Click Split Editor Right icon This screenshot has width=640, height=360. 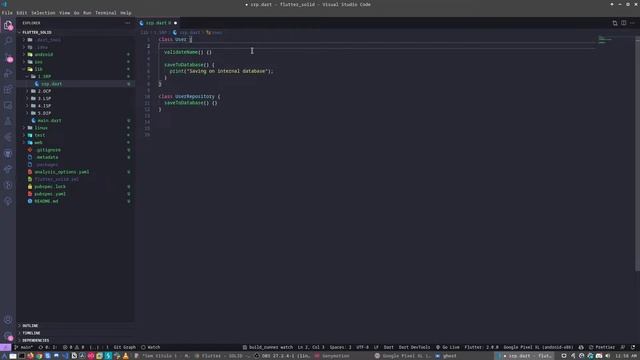tap(623, 23)
